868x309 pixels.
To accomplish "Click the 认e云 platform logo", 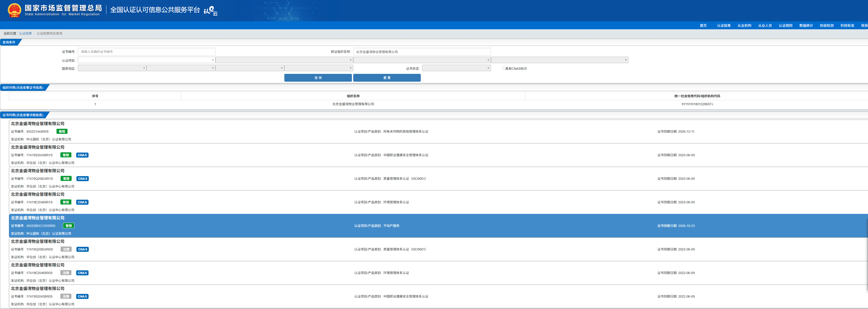I will [210, 11].
